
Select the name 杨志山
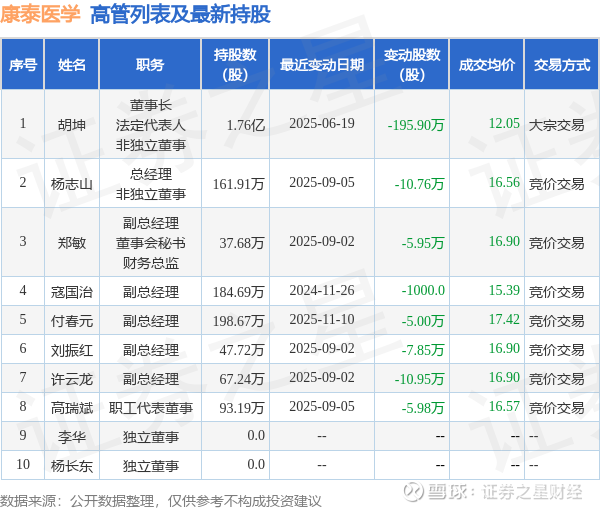[x=72, y=184]
